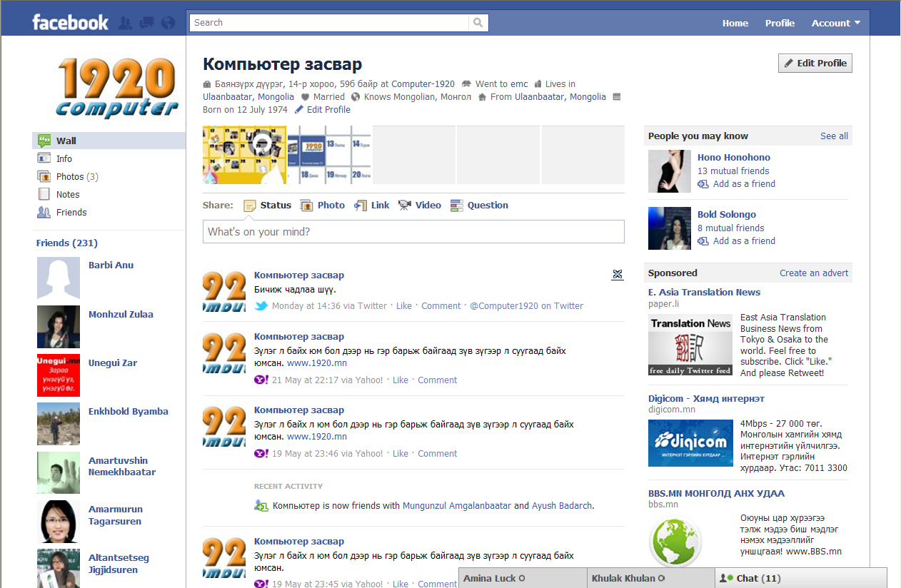Click in the Search field
The width and height of the screenshot is (901, 588).
click(x=330, y=23)
